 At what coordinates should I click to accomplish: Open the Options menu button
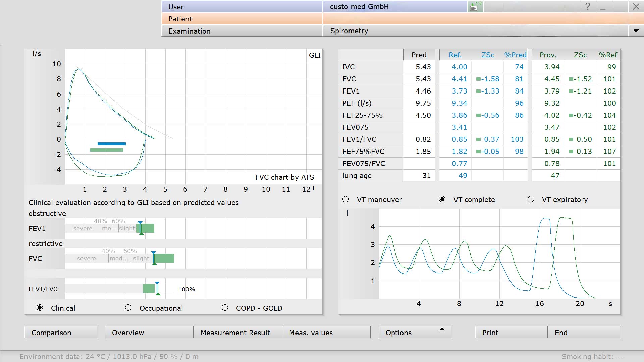click(415, 333)
